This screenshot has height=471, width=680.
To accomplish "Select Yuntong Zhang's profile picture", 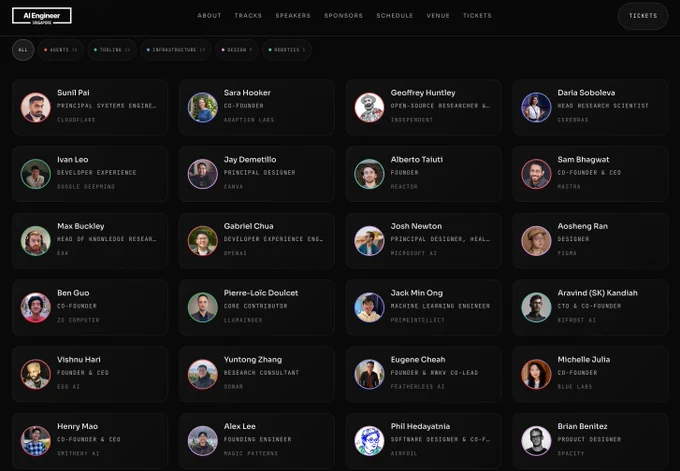I will (203, 374).
